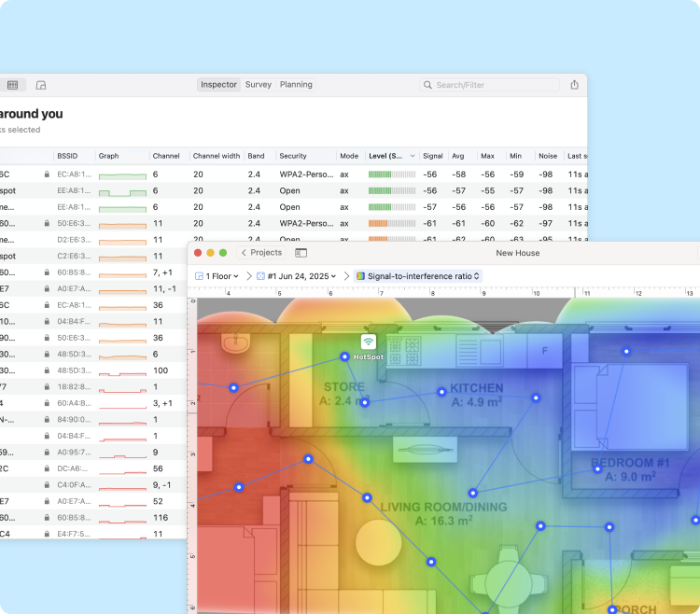The width and height of the screenshot is (700, 614).
Task: Click the lock icon on the channel 100 row
Action: [47, 370]
